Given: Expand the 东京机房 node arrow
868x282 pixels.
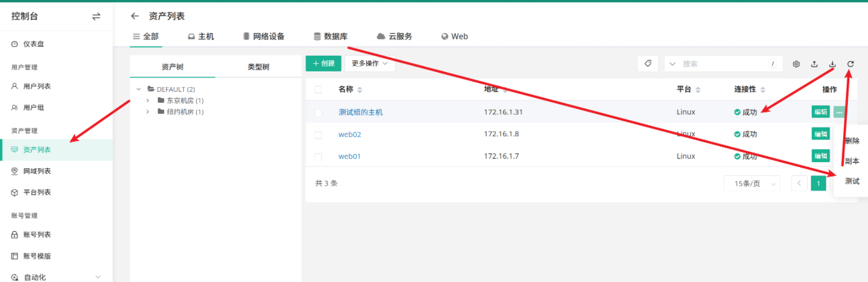Looking at the screenshot, I should coord(148,100).
